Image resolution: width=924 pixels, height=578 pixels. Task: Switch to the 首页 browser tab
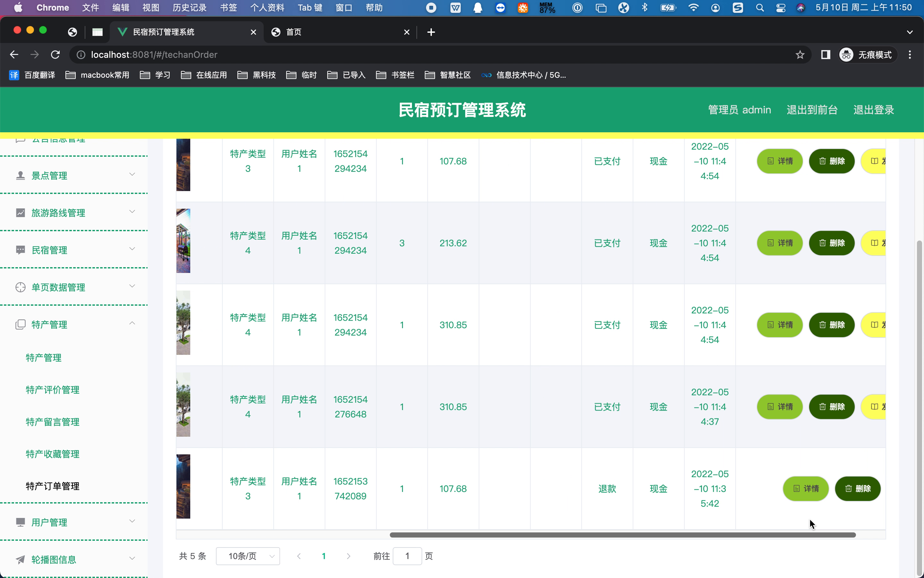pos(339,32)
